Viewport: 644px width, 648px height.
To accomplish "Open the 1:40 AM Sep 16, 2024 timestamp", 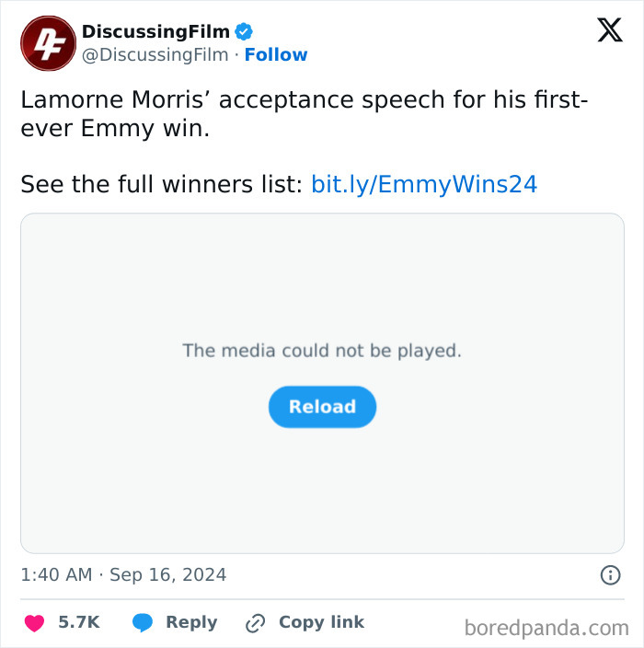I will (123, 575).
